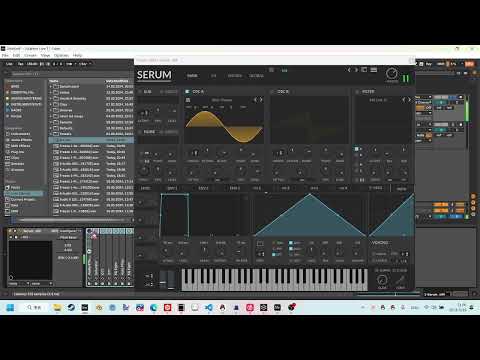Select the VELO modulation source
Viewport: 480px width, 360px height.
(376, 188)
